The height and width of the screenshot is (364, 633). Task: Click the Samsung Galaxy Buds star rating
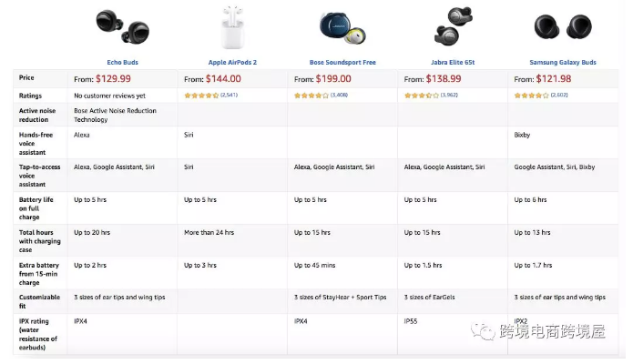point(531,96)
